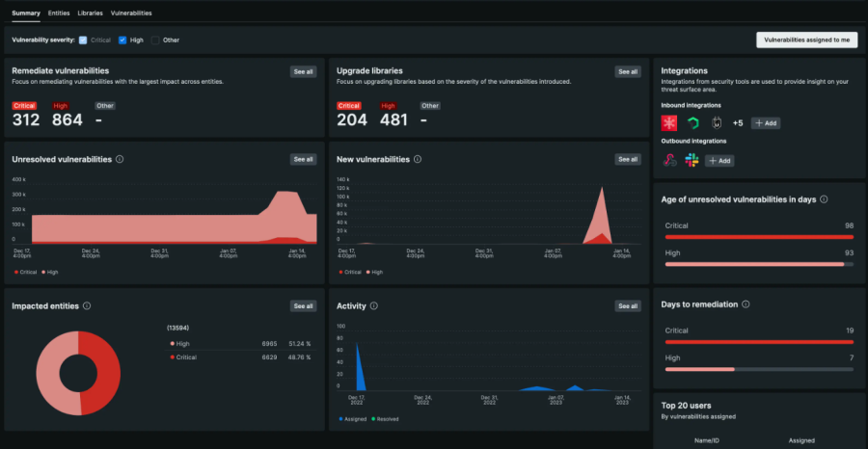The width and height of the screenshot is (868, 449).
Task: Open info icon beside Age of unresolved vulnerabilities
Action: tap(824, 199)
